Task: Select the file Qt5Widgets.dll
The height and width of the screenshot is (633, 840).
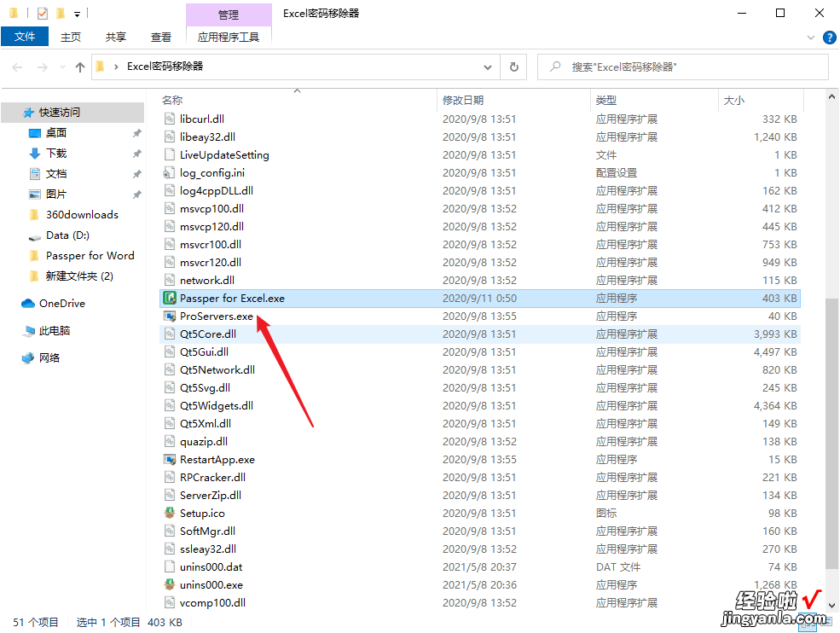Action: (x=480, y=406)
